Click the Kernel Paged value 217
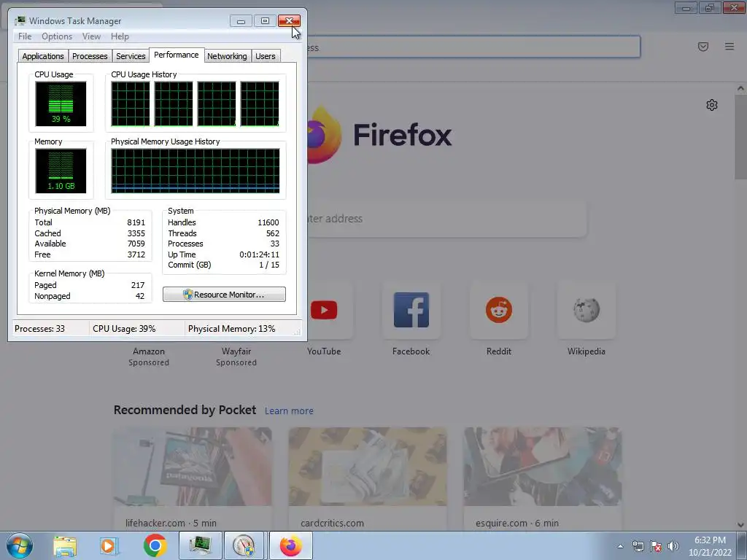The image size is (747, 560). [x=138, y=285]
